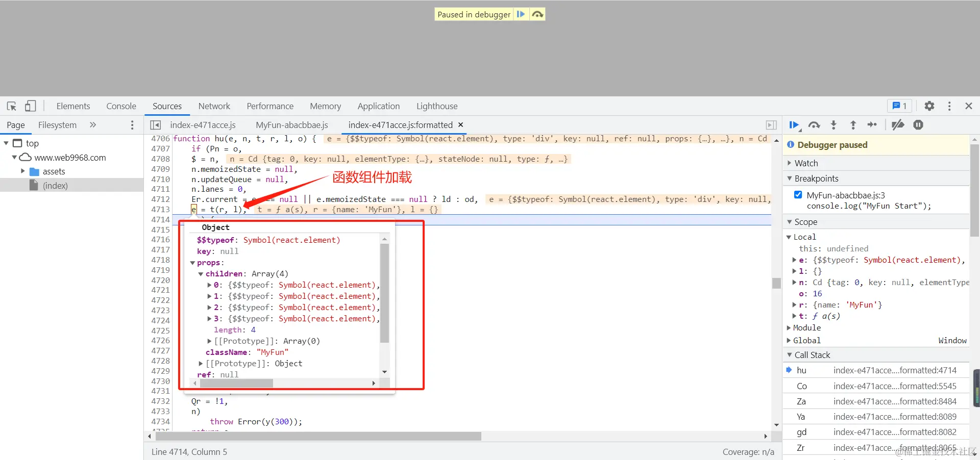Click step over button in paused overlay
980x460 pixels.
[537, 14]
